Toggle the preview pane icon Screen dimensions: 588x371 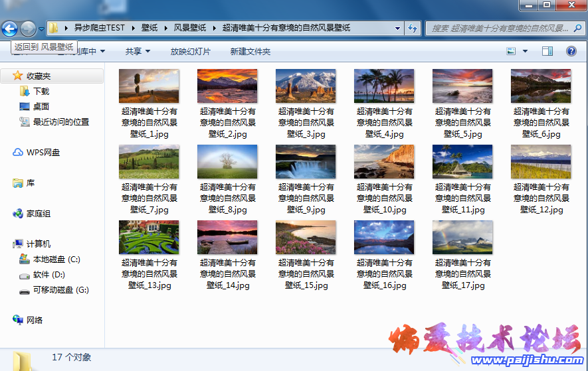[x=547, y=51]
